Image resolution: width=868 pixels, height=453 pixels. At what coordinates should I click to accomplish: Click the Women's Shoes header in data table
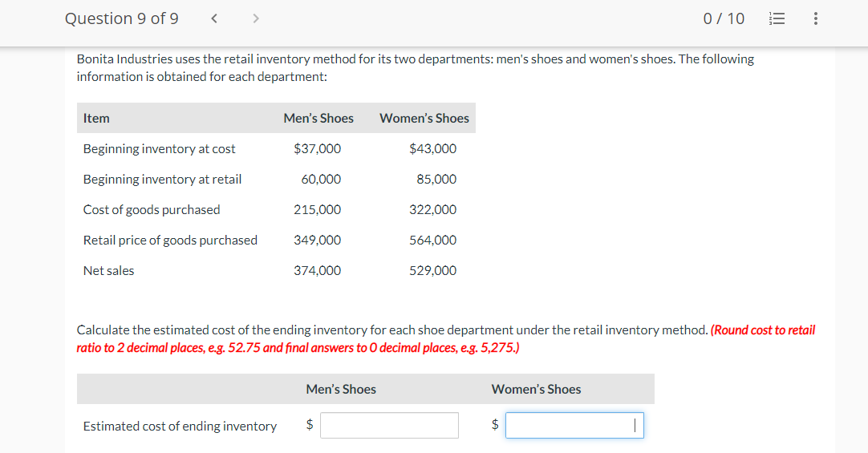tap(424, 119)
